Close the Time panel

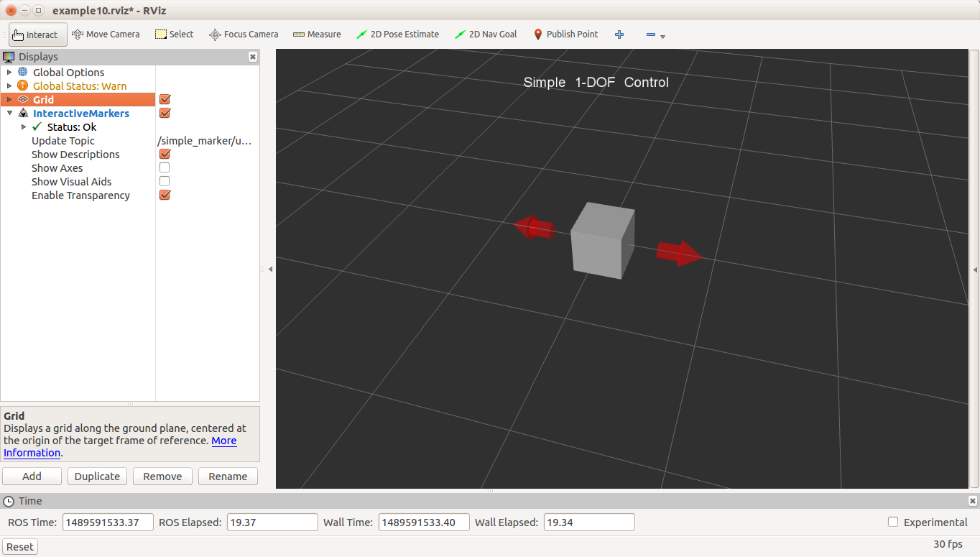973,501
